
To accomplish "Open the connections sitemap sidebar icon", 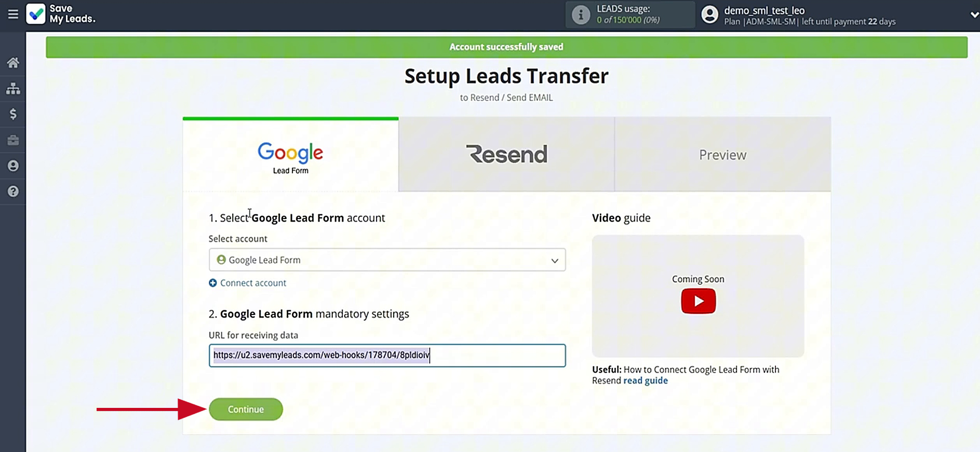I will click(13, 89).
